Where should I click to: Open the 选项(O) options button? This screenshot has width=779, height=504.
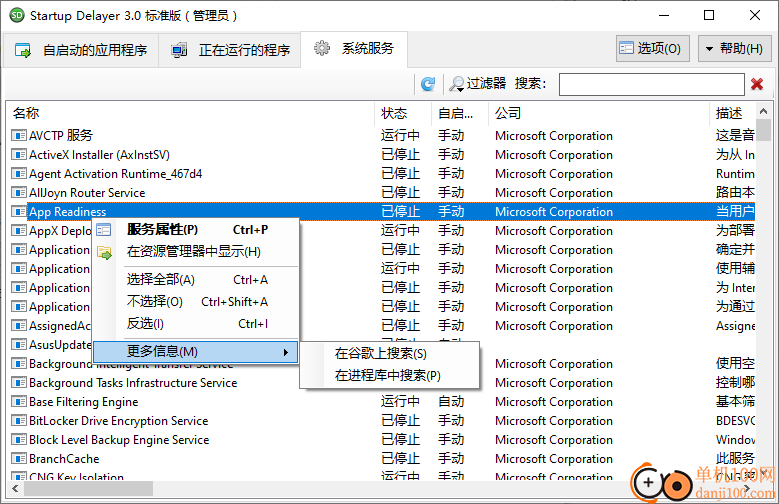(x=652, y=48)
